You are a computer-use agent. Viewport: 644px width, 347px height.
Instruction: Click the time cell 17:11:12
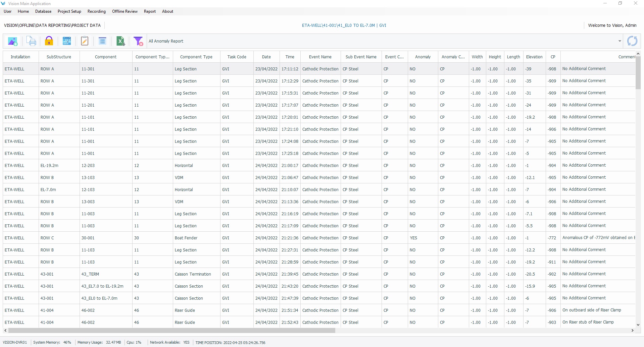[290, 69]
